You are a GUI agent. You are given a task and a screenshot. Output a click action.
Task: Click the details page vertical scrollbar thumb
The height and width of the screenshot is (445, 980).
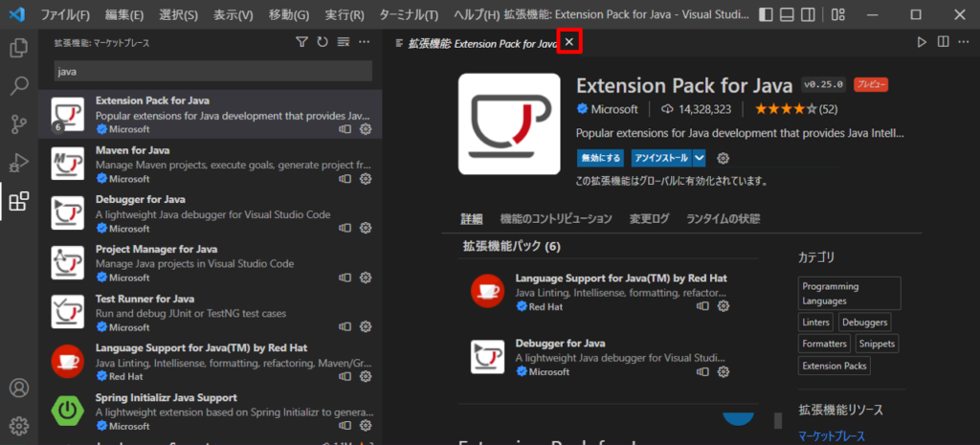[778, 420]
